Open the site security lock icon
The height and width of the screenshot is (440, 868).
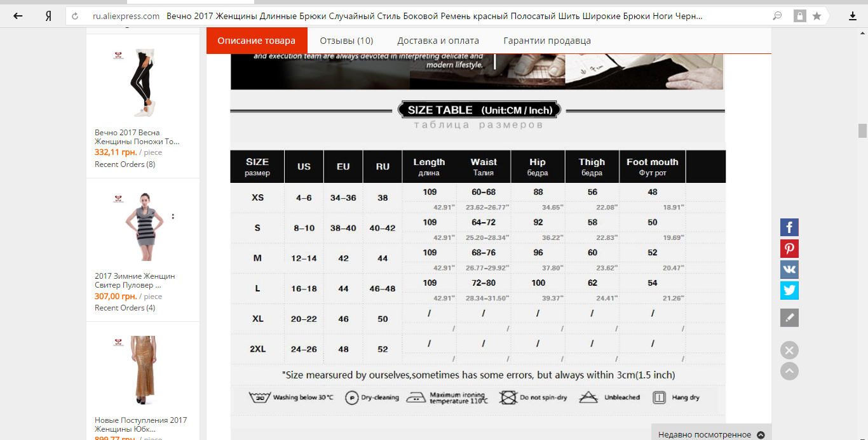[800, 16]
